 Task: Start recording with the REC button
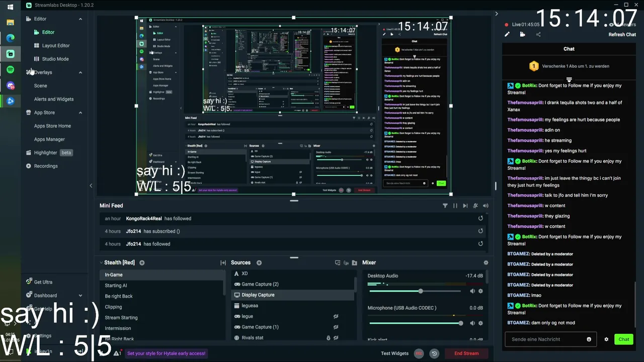(419, 353)
